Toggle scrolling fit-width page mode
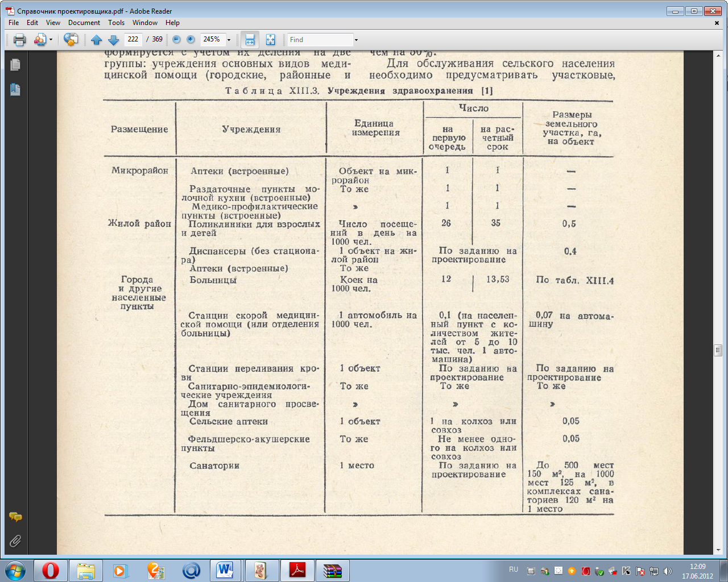The height and width of the screenshot is (582, 728). pos(250,40)
